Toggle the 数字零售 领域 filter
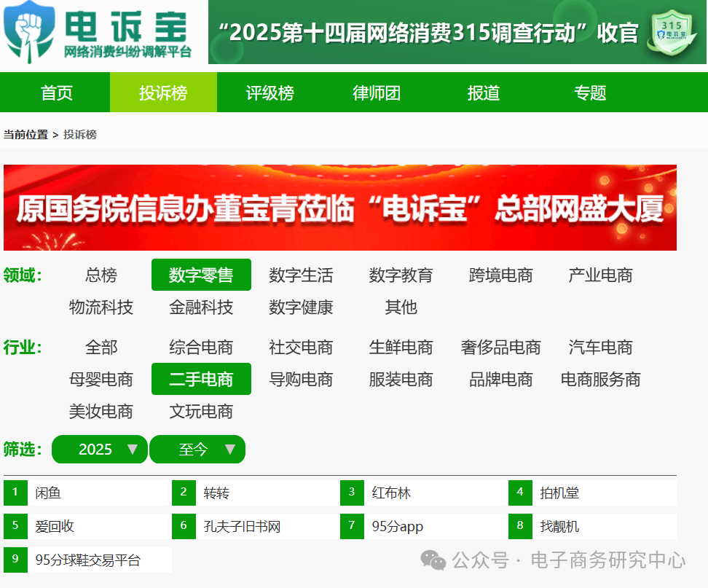Image resolution: width=708 pixels, height=588 pixels. (x=202, y=275)
